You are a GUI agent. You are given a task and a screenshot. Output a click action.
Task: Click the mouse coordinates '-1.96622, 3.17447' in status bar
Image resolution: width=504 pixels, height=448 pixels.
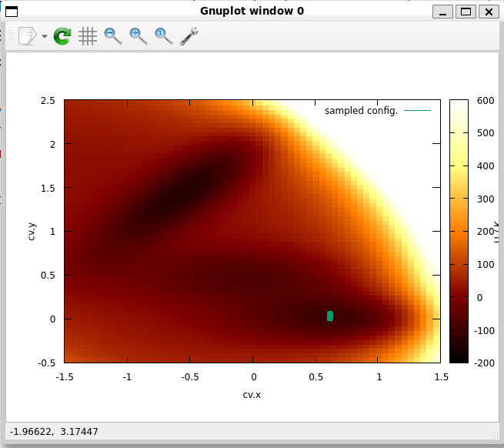click(54, 431)
